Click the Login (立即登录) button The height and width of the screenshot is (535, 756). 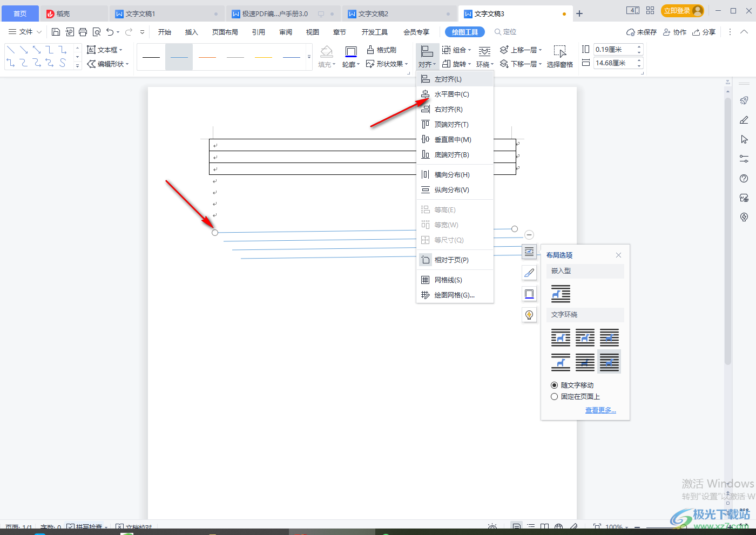683,11
